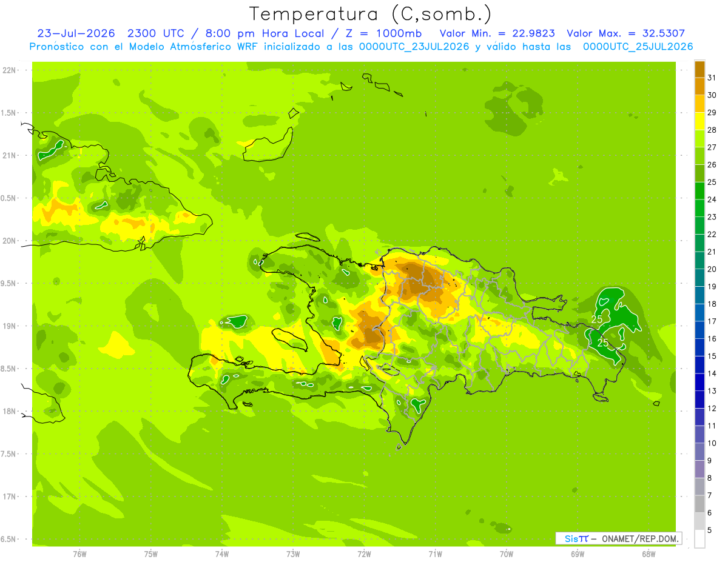Click legend value 8
Screen dimensions: 728x562
[x=709, y=478]
